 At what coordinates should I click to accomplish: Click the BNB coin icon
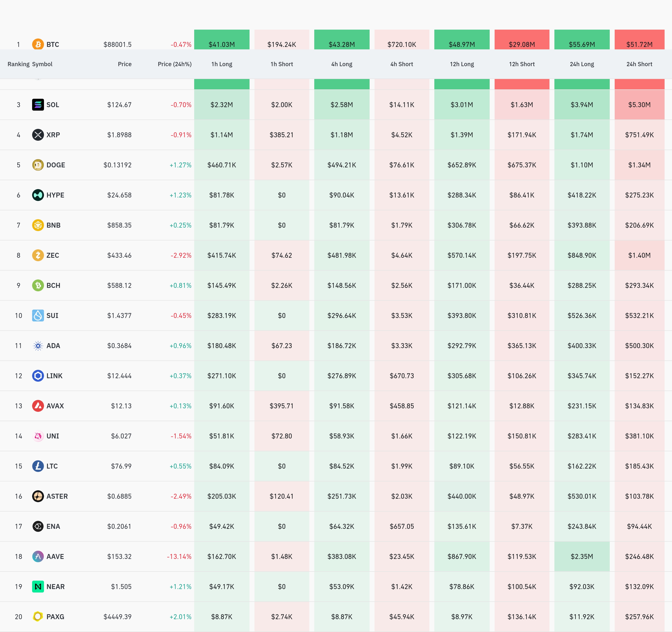(38, 225)
